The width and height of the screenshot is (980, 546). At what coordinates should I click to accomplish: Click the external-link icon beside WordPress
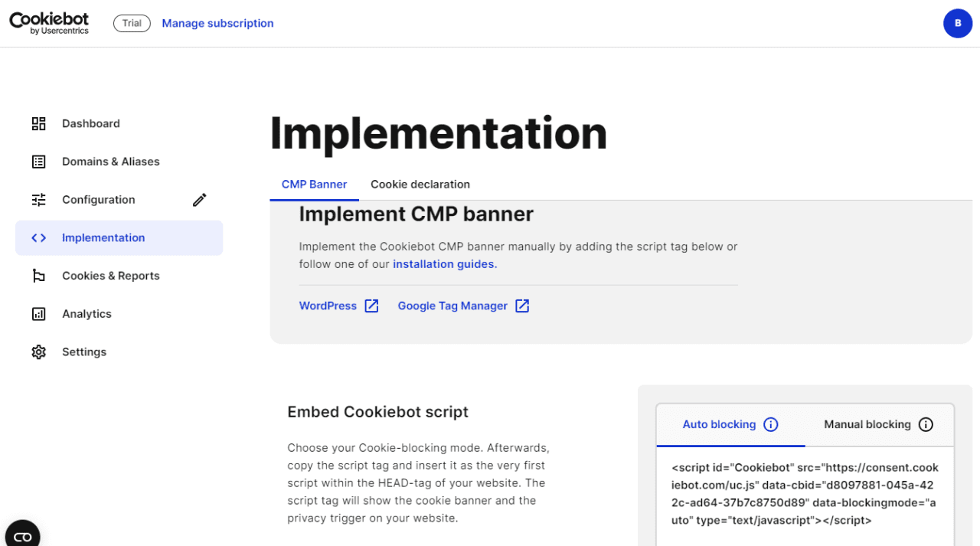click(x=371, y=306)
